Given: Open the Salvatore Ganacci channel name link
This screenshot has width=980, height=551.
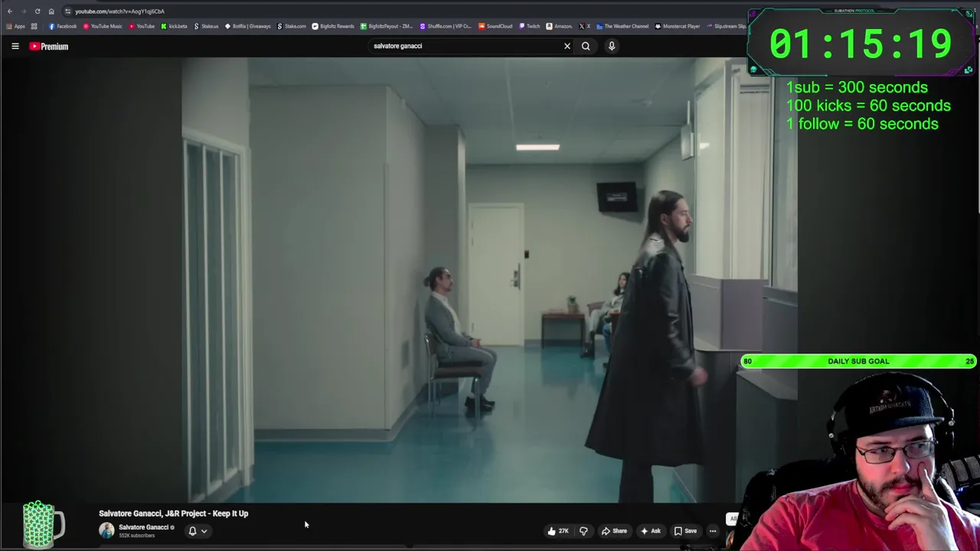Looking at the screenshot, I should pyautogui.click(x=143, y=527).
